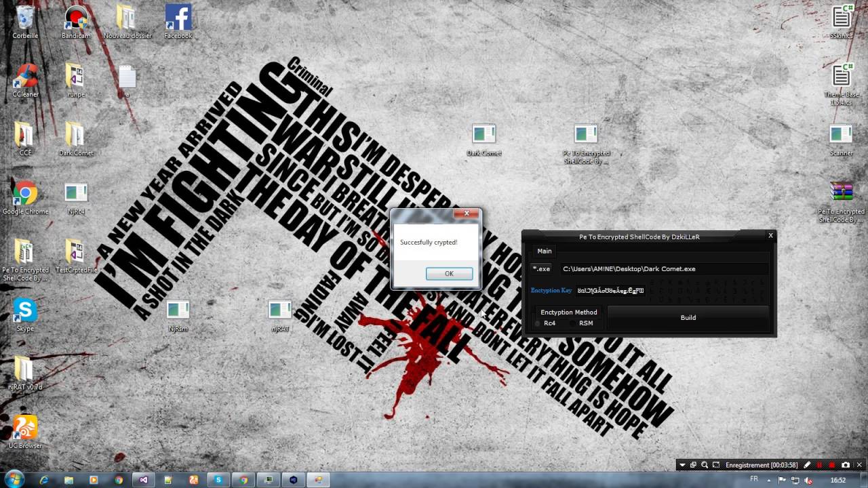Click the Build button in the crypter

click(688, 317)
